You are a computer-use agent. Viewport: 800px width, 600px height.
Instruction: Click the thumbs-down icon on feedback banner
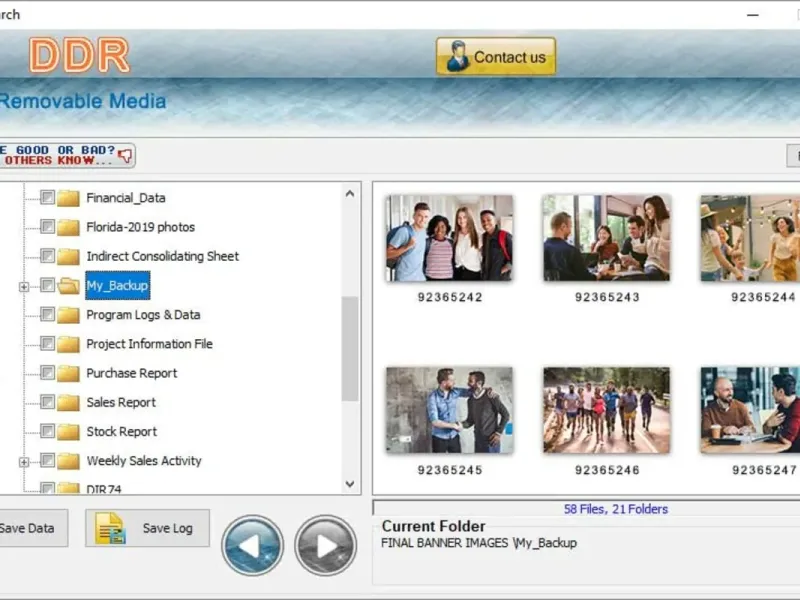(124, 155)
